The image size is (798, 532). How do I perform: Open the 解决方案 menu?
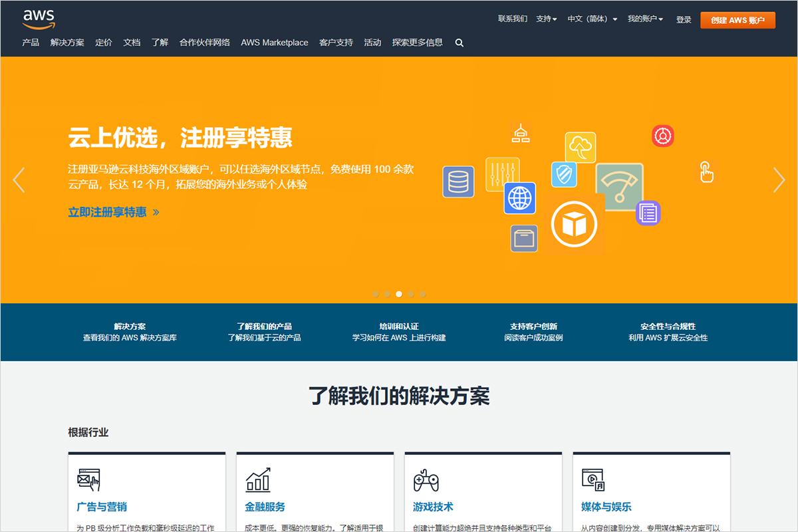click(67, 43)
